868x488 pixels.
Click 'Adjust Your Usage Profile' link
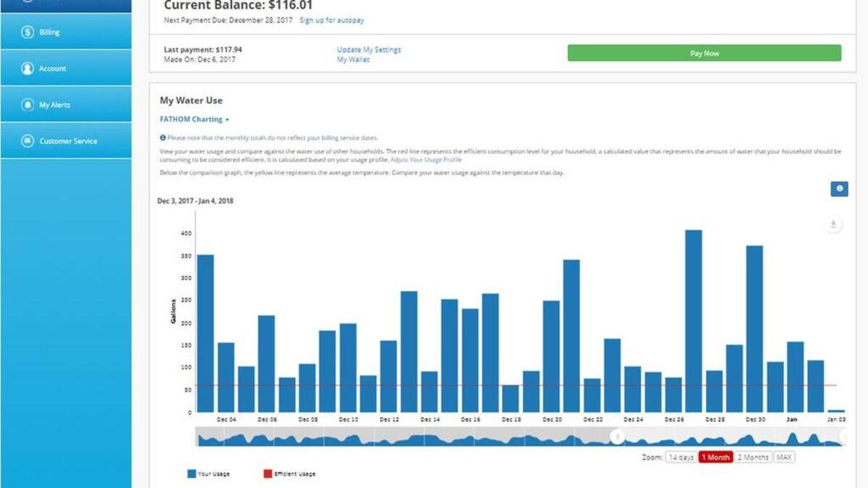[x=426, y=159]
